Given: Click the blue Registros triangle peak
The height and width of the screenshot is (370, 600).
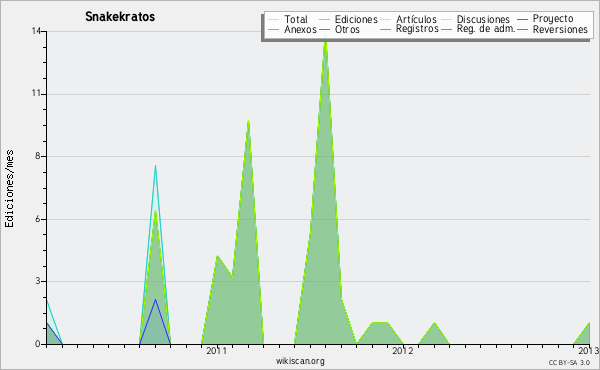Looking at the screenshot, I should (155, 301).
